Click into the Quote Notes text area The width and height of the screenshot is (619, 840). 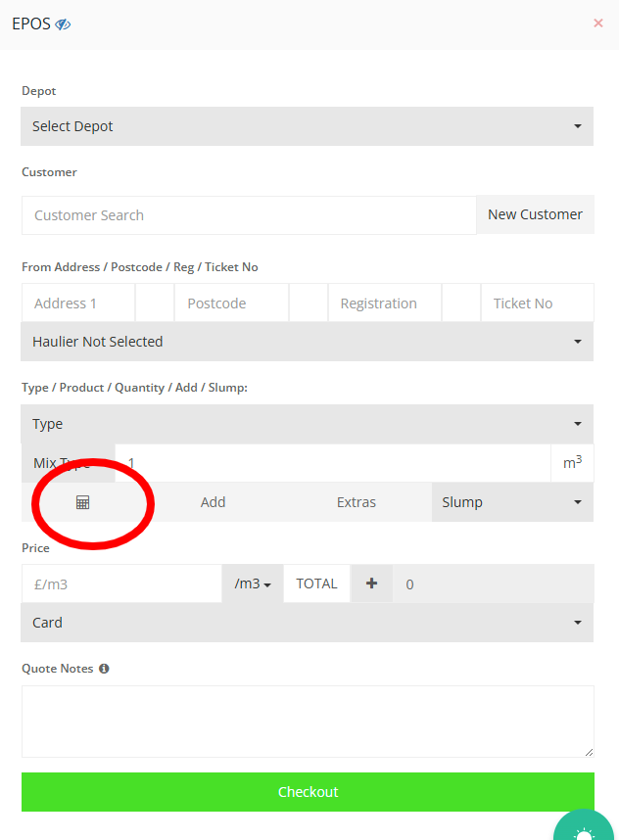click(x=308, y=721)
